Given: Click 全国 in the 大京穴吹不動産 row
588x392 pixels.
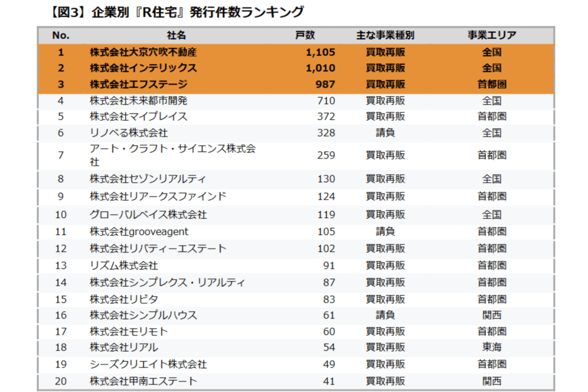Looking at the screenshot, I should 492,52.
